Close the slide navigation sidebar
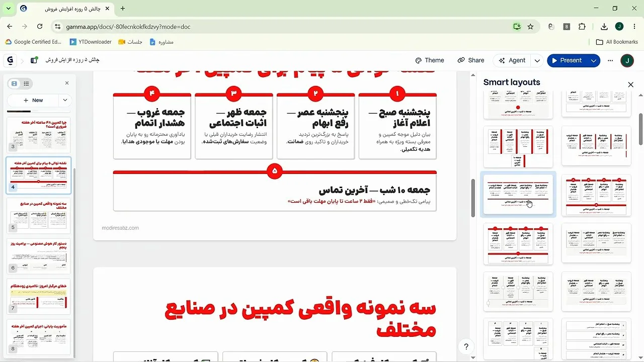This screenshot has width=644, height=362. [x=67, y=83]
